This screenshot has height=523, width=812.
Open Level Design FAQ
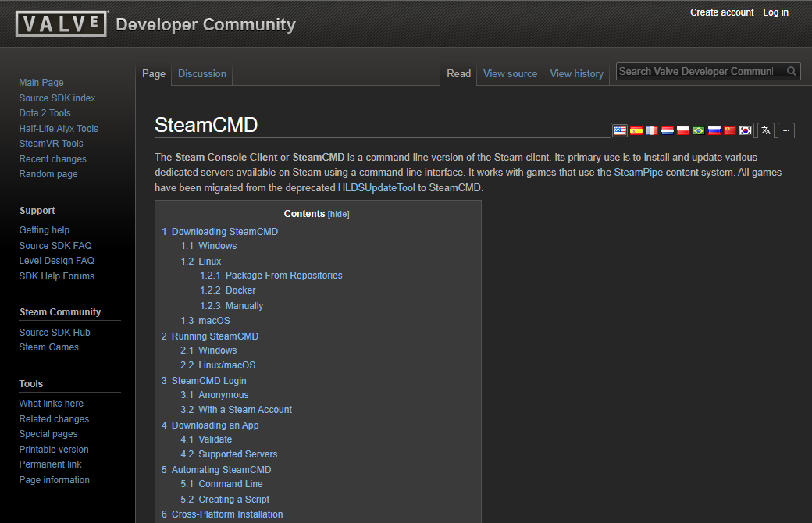56,261
